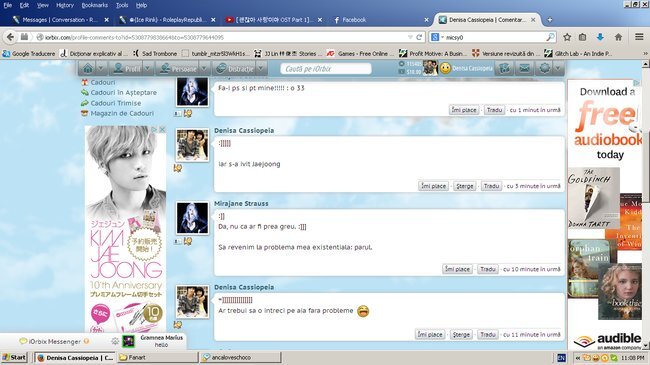The width and height of the screenshot is (650, 365).
Task: Open the Distractie menu
Action: 235,68
